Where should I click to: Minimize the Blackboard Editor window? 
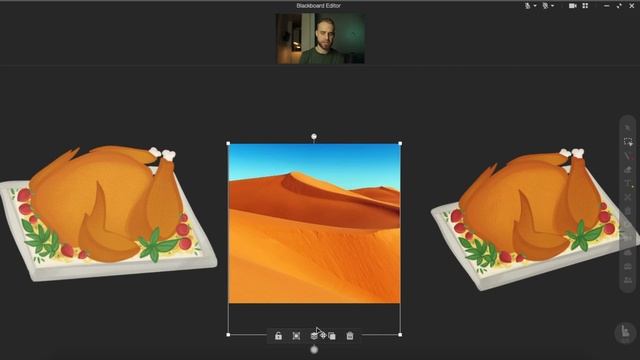[x=607, y=6]
